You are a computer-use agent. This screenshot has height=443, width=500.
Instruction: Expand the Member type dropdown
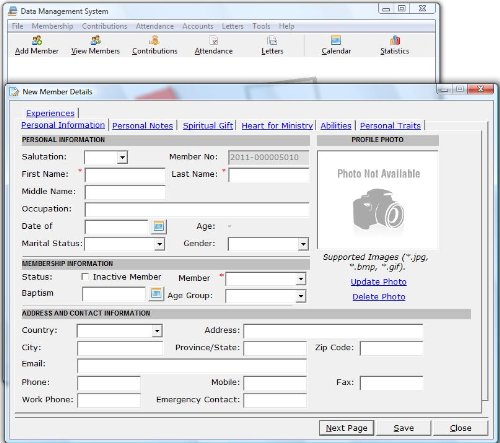301,279
